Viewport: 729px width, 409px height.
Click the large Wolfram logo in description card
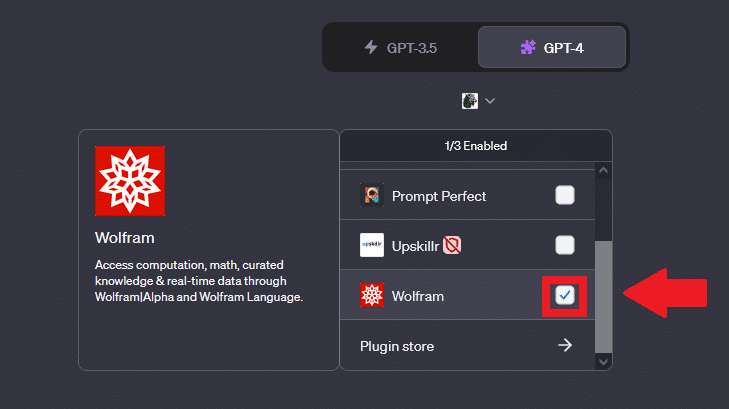click(x=130, y=181)
